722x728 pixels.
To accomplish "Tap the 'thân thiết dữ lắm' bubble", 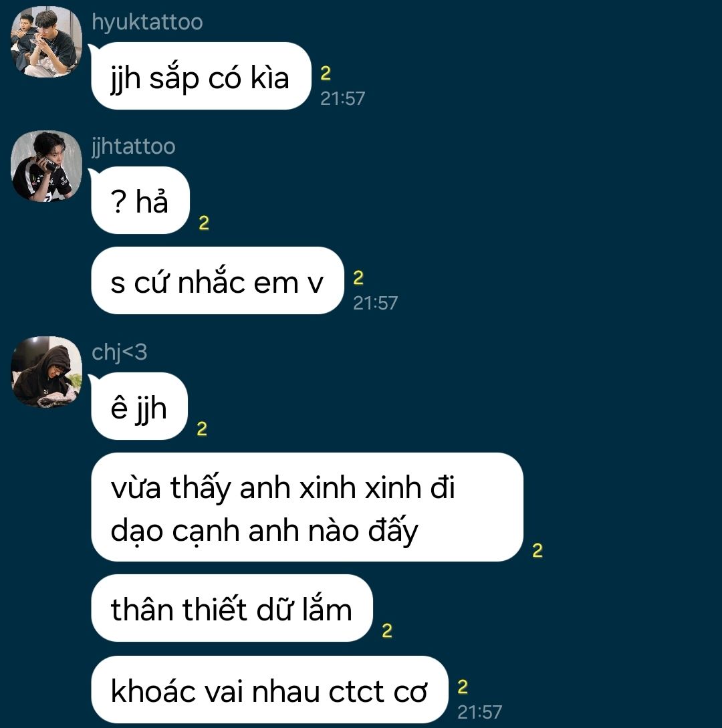I will tap(232, 608).
